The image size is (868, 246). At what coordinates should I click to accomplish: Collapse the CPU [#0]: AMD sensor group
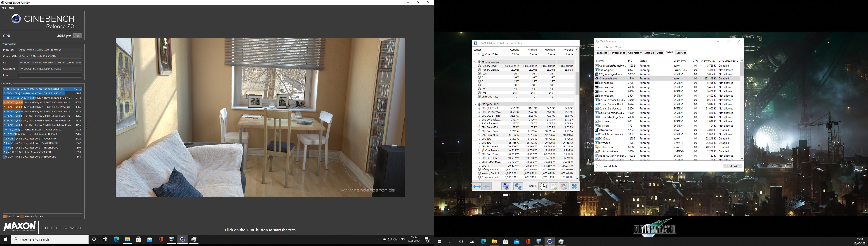(475, 104)
